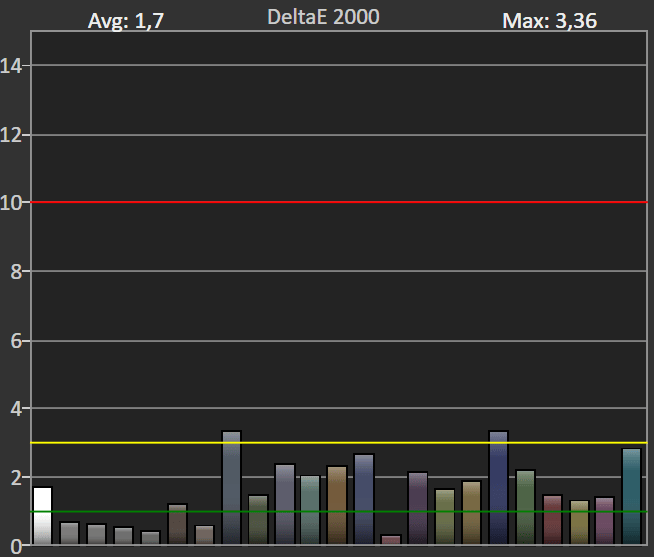Click the Max: 3,36 label
This screenshot has height=557, width=654.
(x=549, y=21)
